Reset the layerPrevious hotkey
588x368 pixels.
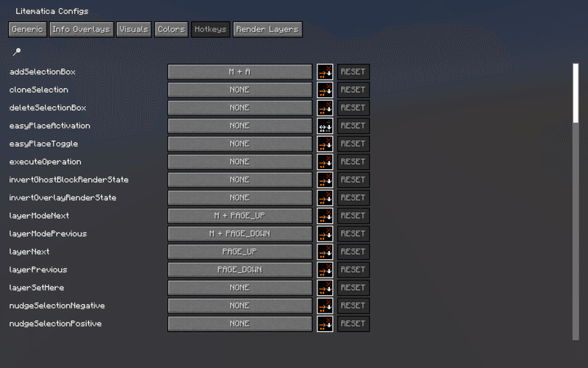pos(354,270)
